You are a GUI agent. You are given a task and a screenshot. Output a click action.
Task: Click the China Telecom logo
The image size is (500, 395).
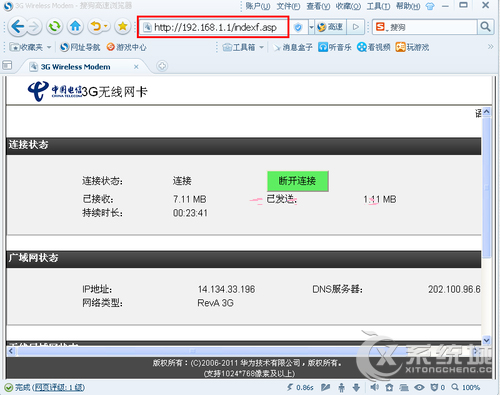coord(55,91)
